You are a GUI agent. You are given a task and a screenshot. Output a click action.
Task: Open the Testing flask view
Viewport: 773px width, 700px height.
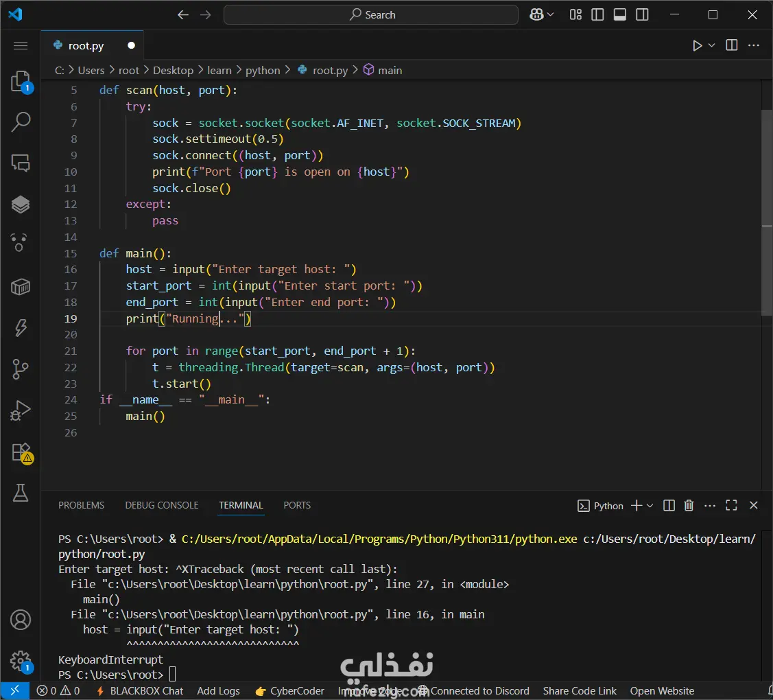click(21, 492)
